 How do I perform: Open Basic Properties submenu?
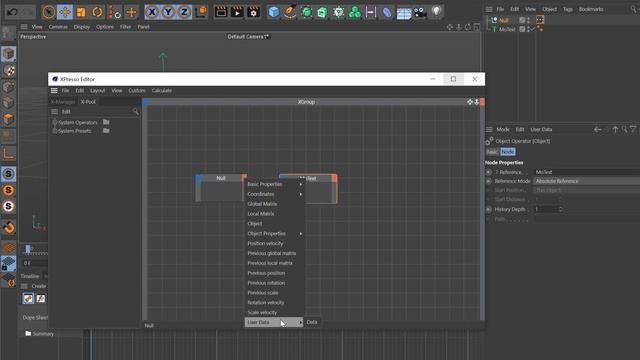275,184
